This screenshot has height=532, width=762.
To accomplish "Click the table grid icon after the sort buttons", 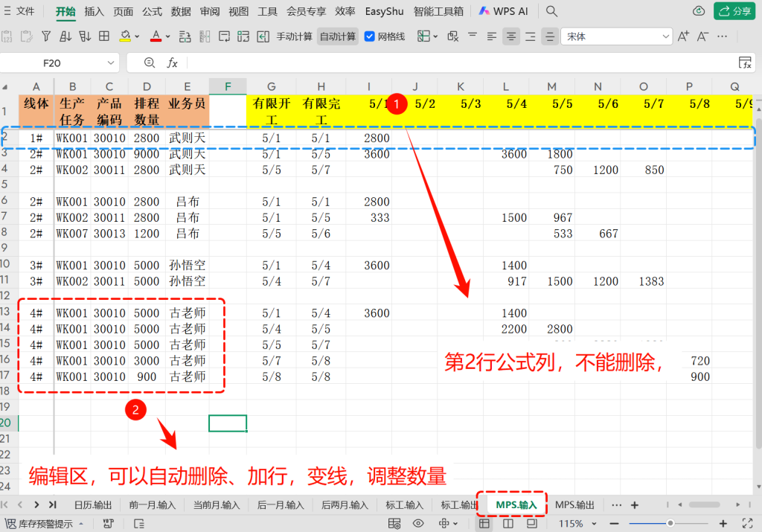I will (104, 36).
